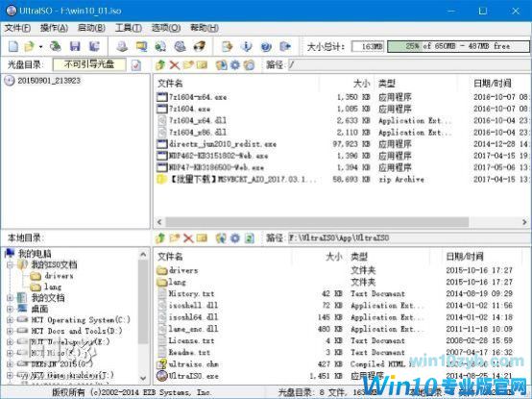This screenshot has height=399, width=532.
Task: Open the 选项(O) menu
Action: (165, 28)
